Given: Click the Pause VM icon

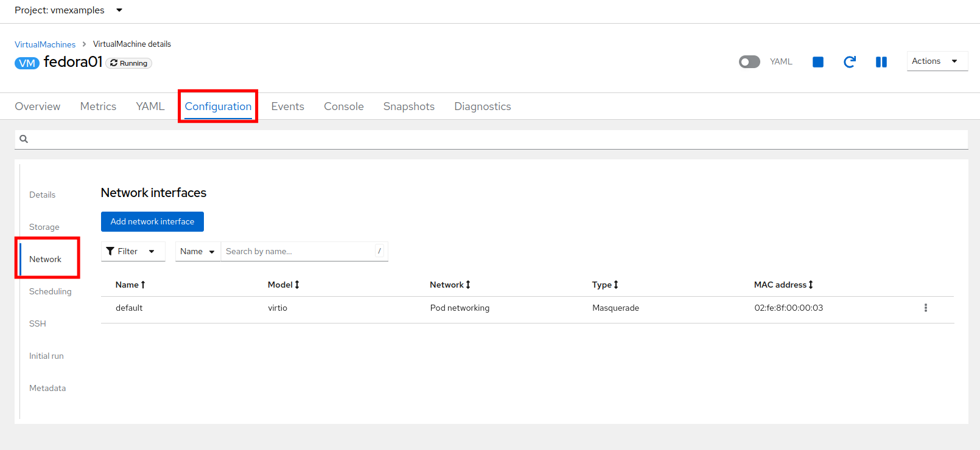Looking at the screenshot, I should [881, 62].
